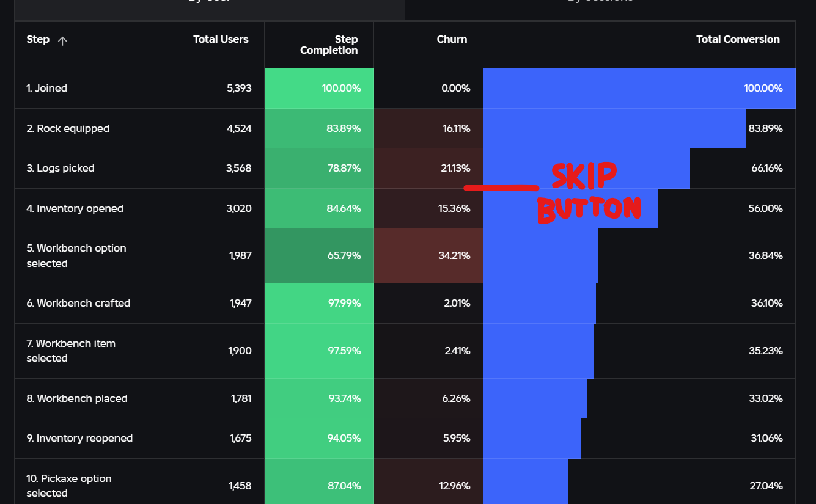Click '5. Workbench option selected' step
816x504 pixels.
tap(76, 255)
